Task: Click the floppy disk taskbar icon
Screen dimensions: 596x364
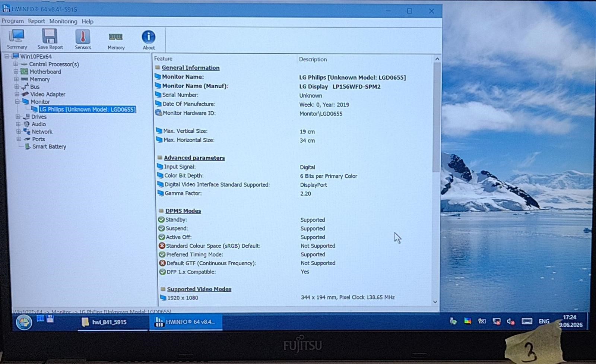Action: pos(50,319)
